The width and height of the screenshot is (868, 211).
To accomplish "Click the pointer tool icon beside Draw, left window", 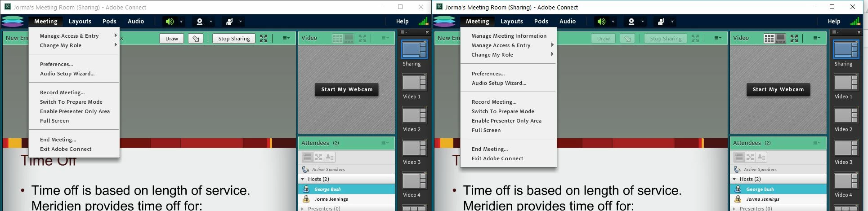I will 196,39.
